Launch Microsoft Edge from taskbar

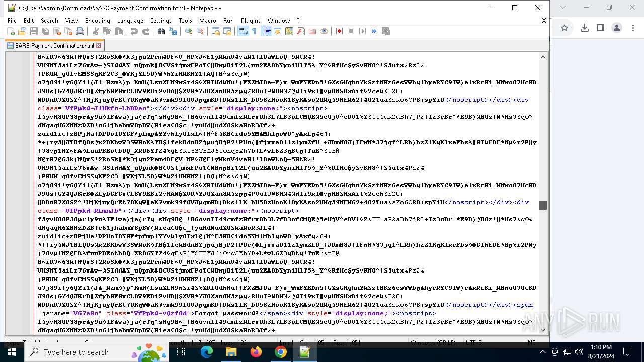coord(207,352)
